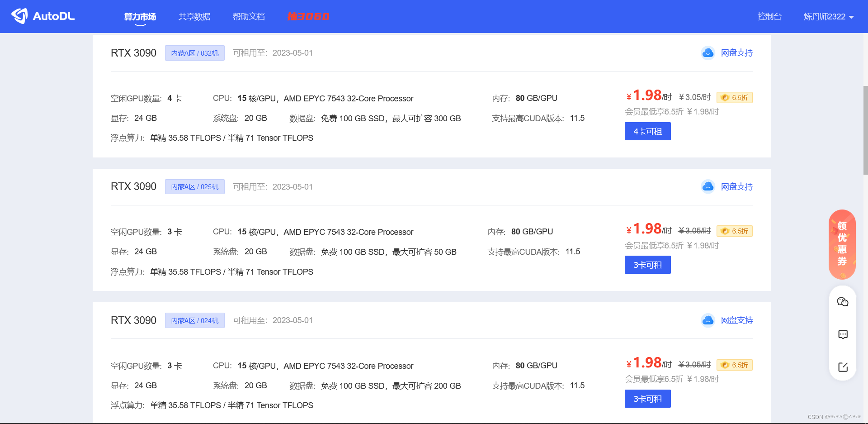Click 可租用至: 2023-05-01 on 024机 card
The width and height of the screenshot is (868, 424).
(273, 320)
